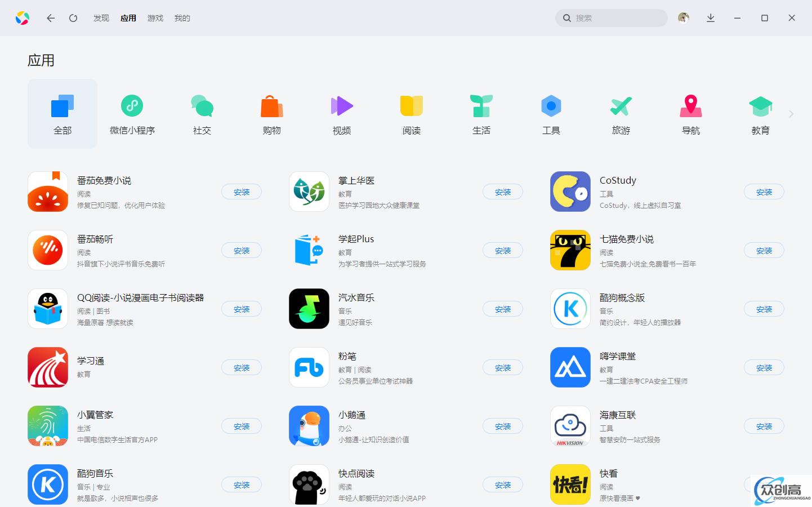The width and height of the screenshot is (812, 507).
Task: Open the downloads icon in title bar
Action: [711, 18]
